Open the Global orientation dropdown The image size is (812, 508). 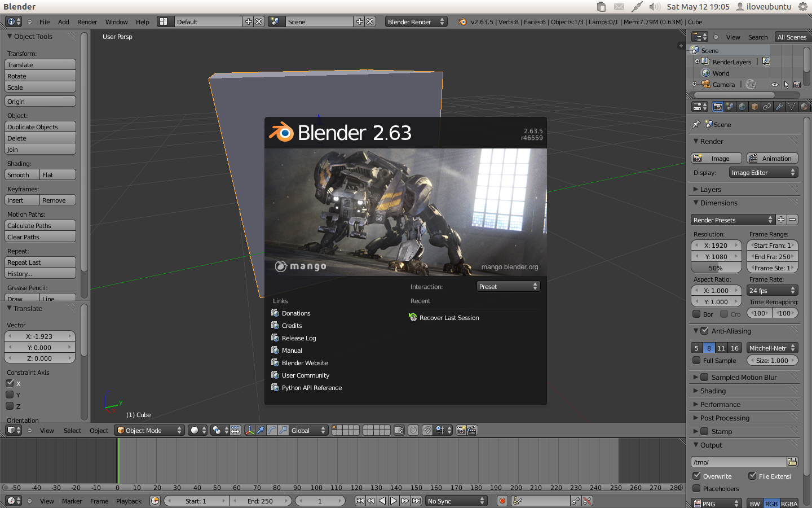pos(308,430)
